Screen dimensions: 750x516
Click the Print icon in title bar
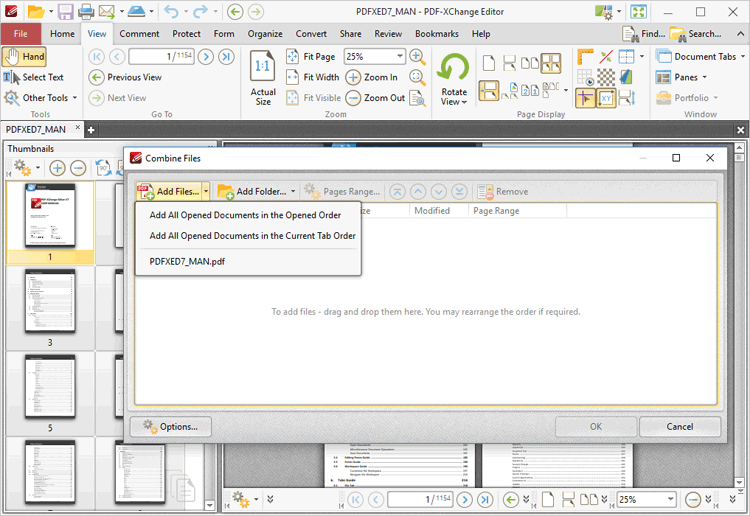click(x=86, y=11)
